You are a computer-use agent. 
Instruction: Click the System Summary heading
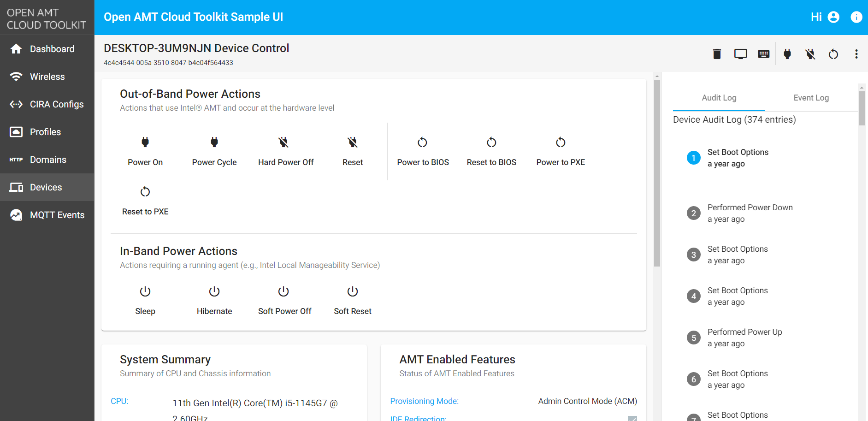point(165,359)
